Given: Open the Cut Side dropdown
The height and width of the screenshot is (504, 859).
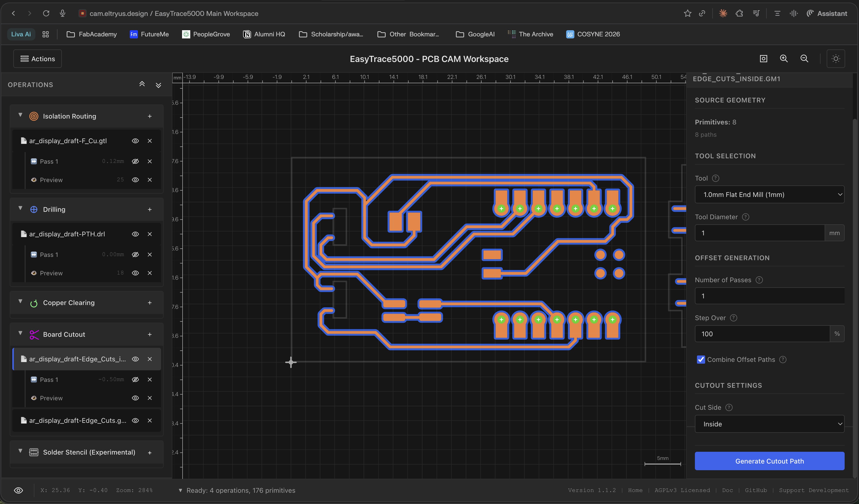Looking at the screenshot, I should [x=769, y=424].
